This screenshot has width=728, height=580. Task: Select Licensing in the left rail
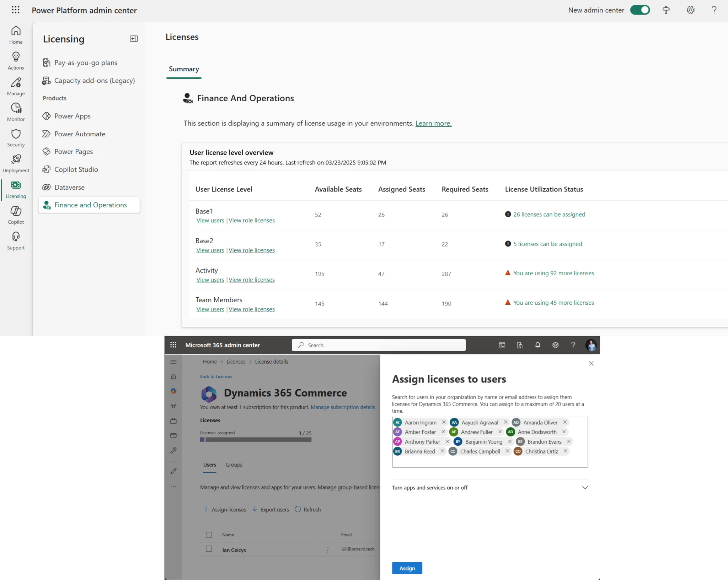click(x=16, y=190)
